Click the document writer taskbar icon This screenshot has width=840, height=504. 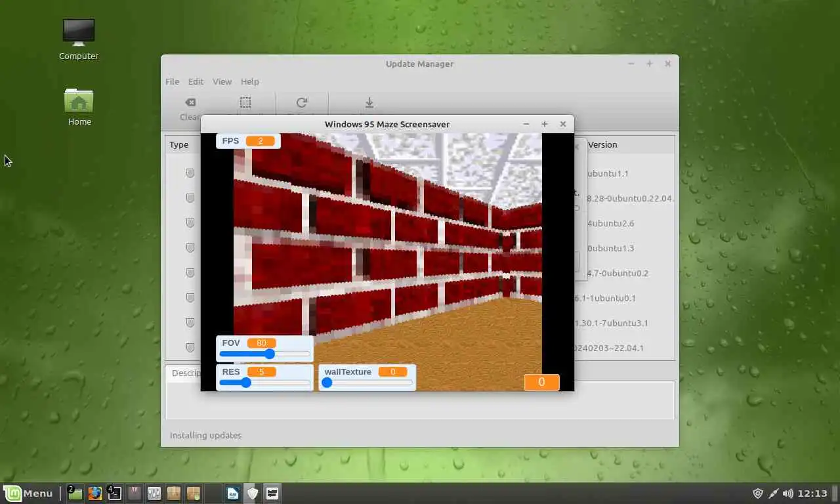[232, 493]
